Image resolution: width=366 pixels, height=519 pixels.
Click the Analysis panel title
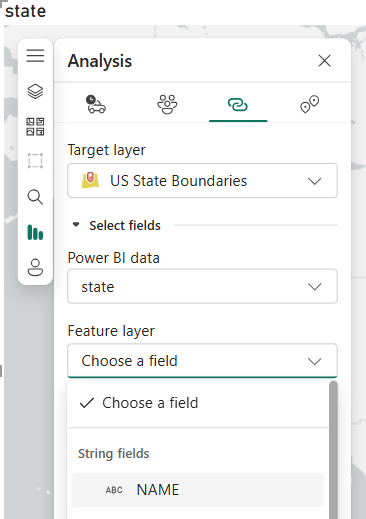click(x=100, y=61)
